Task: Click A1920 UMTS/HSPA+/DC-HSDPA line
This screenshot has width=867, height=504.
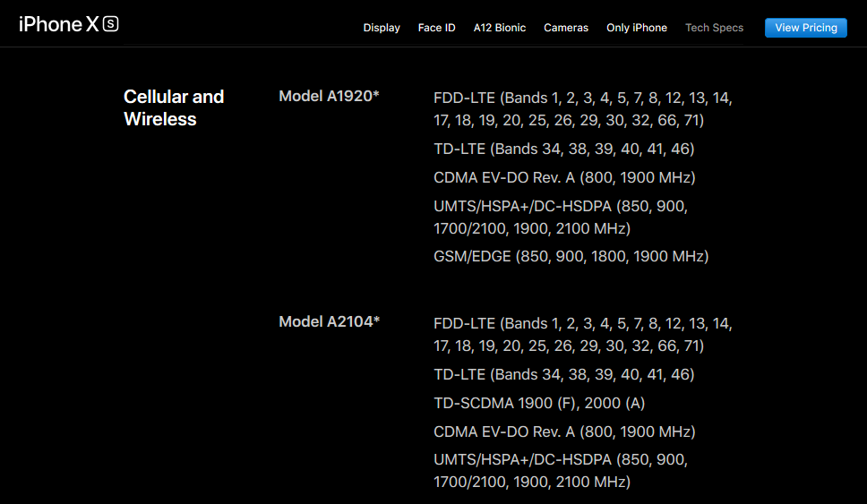Action: tap(561, 218)
